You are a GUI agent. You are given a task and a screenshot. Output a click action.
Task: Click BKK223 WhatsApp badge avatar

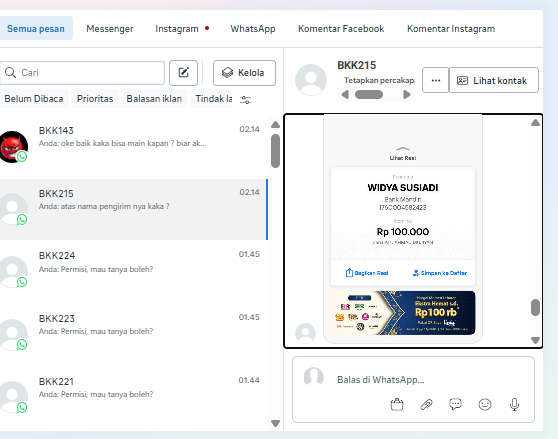coord(13,334)
